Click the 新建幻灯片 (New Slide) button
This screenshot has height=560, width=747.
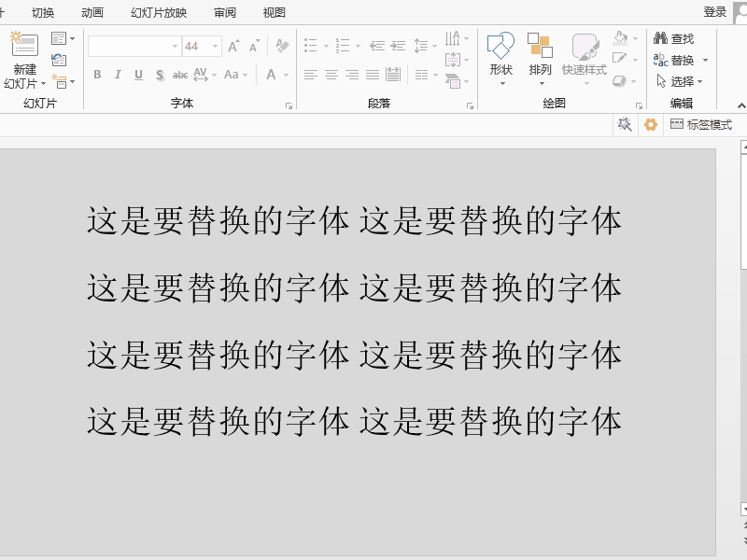[x=24, y=56]
